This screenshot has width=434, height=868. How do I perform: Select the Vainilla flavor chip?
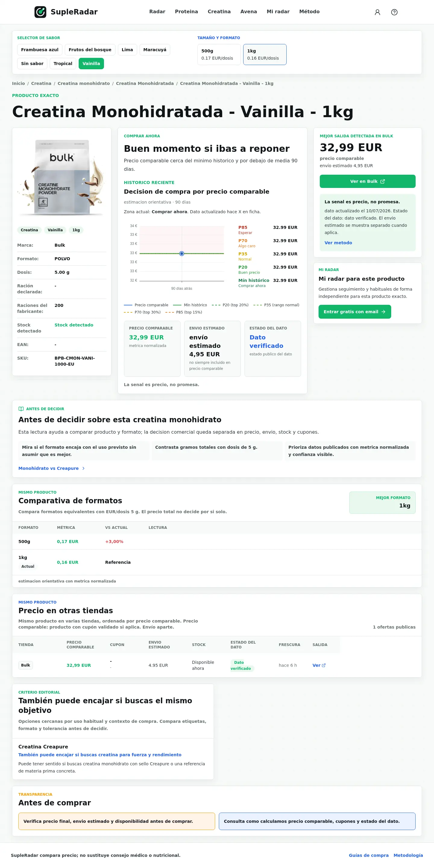click(x=91, y=63)
